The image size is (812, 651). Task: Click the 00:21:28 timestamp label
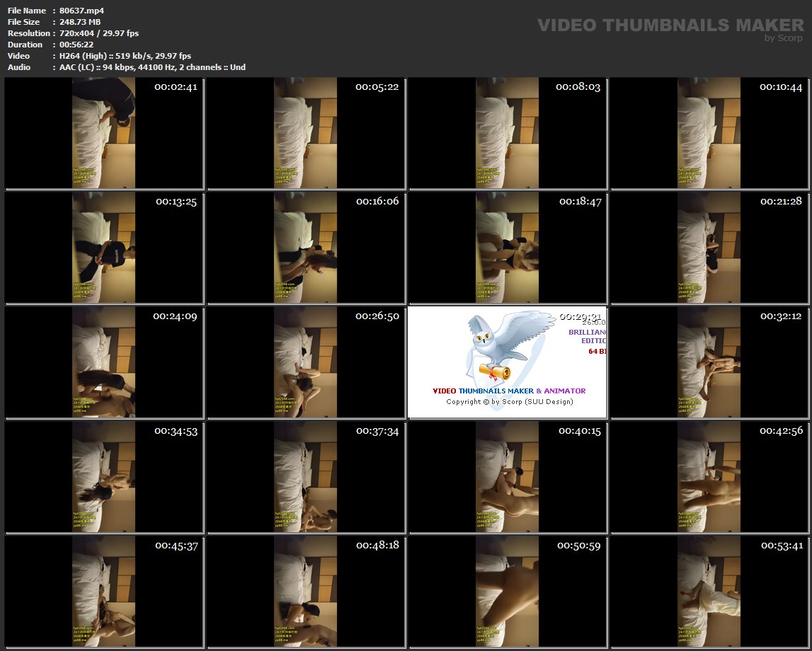coord(781,201)
